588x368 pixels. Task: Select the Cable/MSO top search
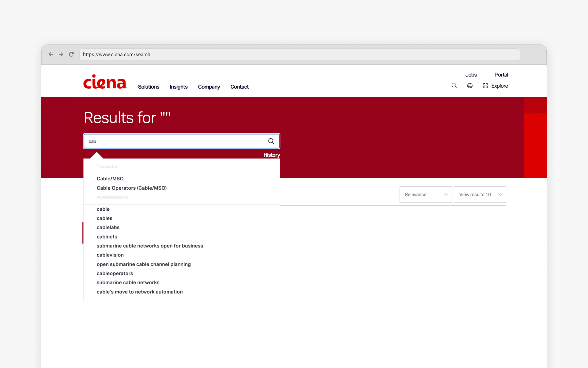click(x=110, y=178)
